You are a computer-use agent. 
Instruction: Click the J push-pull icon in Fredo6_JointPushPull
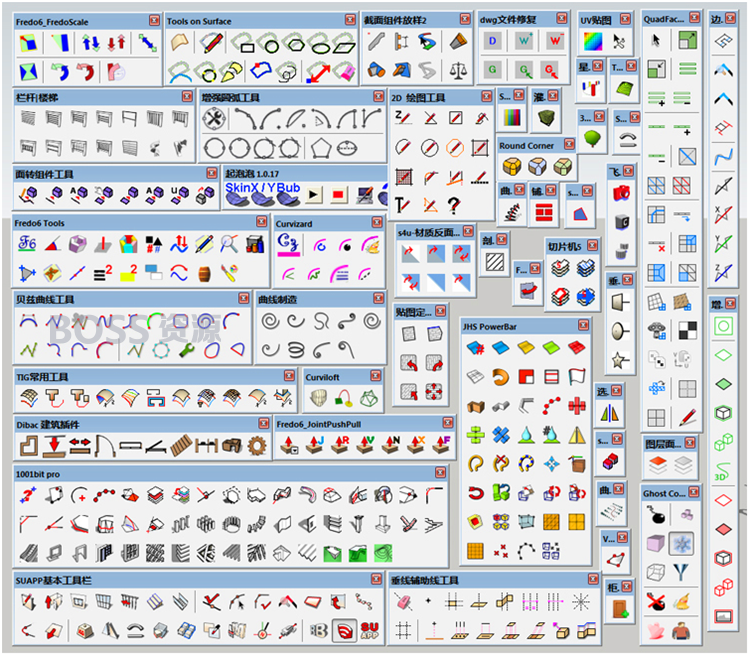point(315,445)
